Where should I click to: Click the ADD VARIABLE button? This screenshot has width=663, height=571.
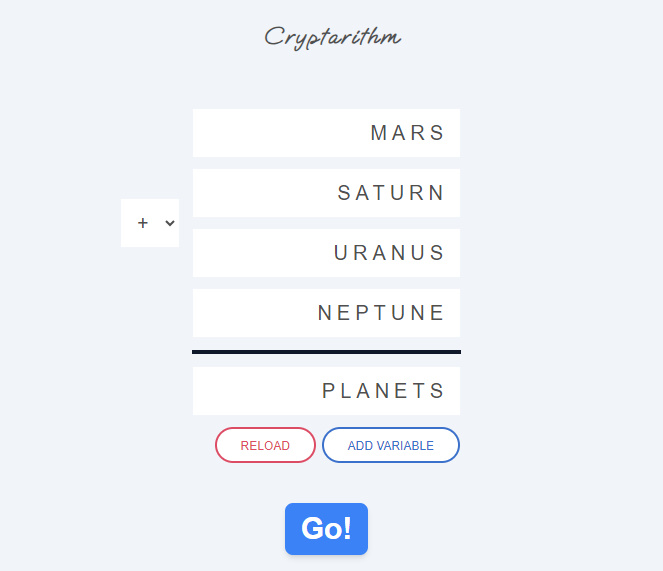pyautogui.click(x=391, y=445)
